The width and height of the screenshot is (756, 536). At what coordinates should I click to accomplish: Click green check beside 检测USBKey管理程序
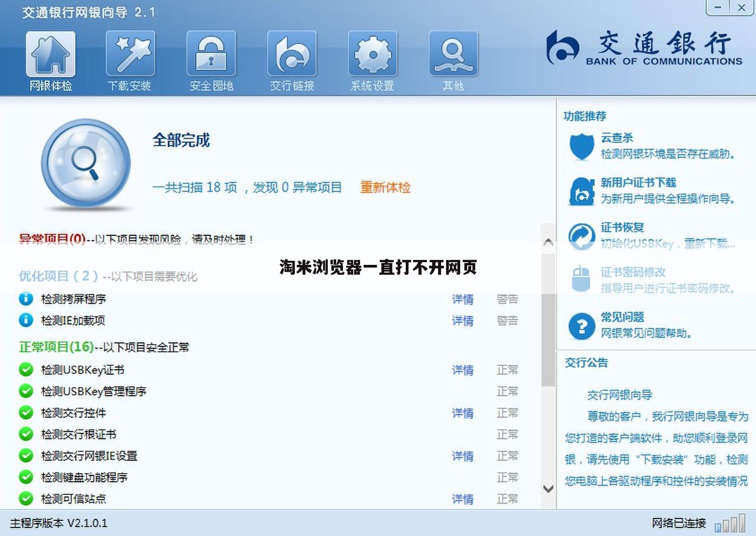tap(26, 391)
